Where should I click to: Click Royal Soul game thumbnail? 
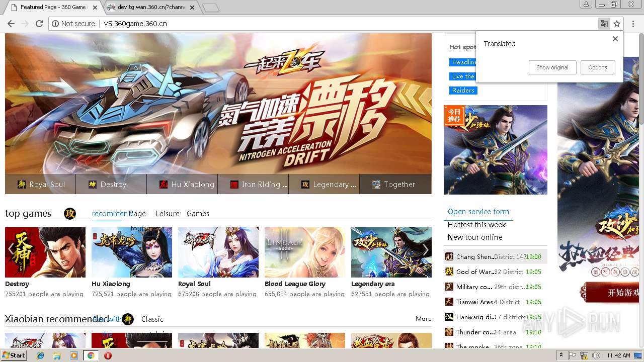pos(218,252)
